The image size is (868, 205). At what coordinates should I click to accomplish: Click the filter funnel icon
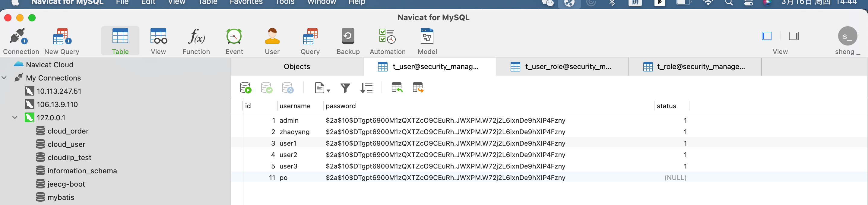pyautogui.click(x=345, y=88)
